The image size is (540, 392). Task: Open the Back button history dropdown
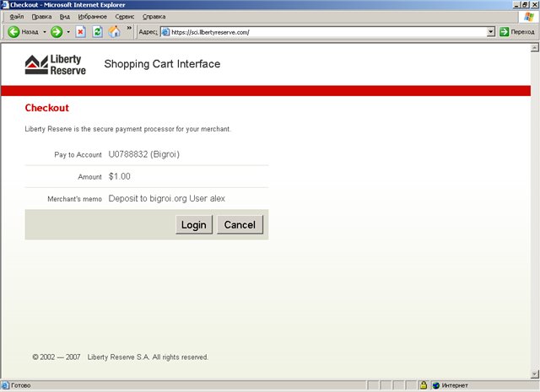pyautogui.click(x=45, y=32)
